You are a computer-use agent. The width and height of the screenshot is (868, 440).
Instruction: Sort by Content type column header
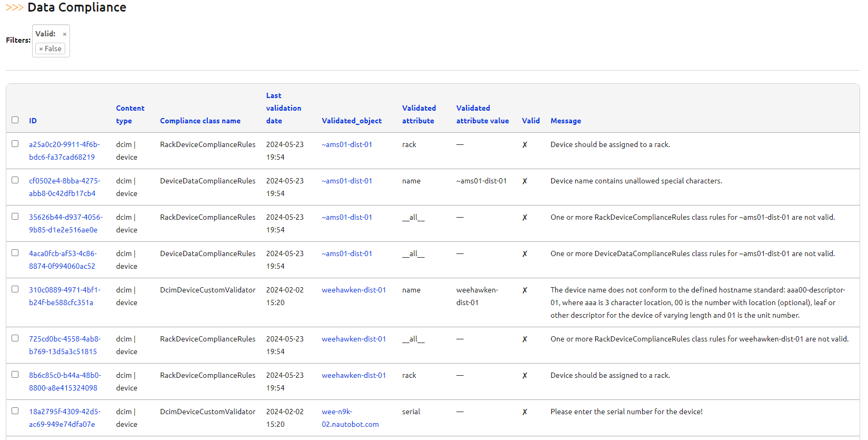tap(129, 114)
